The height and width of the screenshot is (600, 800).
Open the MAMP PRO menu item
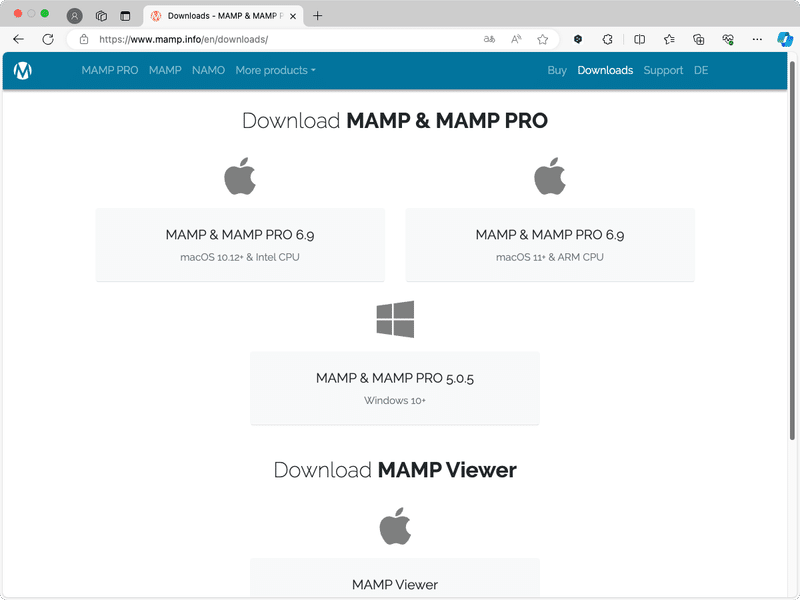point(110,70)
